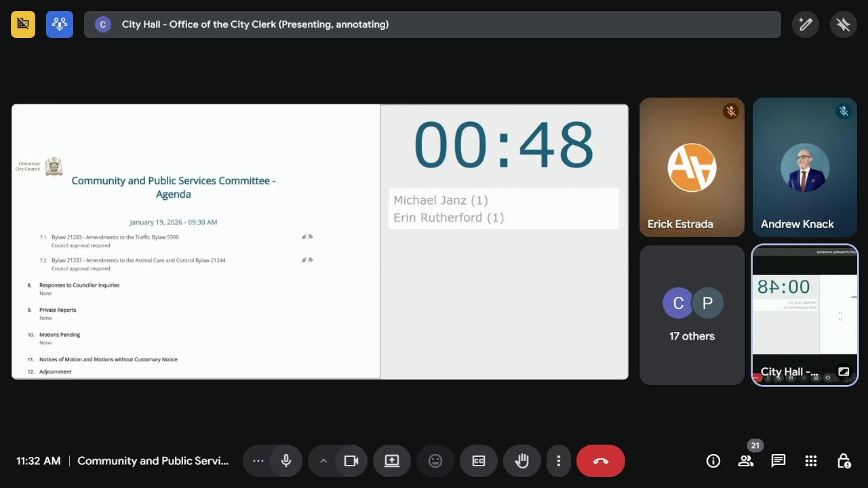The height and width of the screenshot is (488, 868).
Task: Click the yellow stop-presentation icon
Action: [23, 24]
